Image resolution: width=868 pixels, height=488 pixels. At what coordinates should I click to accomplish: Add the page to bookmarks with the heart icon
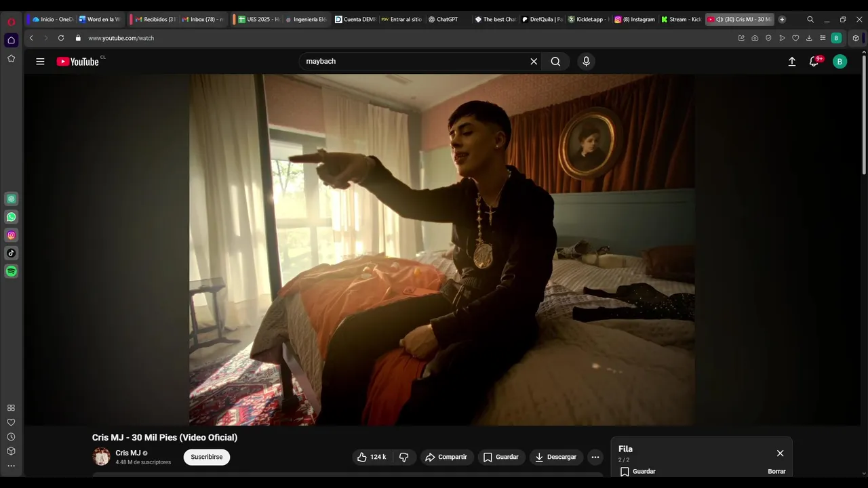point(795,38)
